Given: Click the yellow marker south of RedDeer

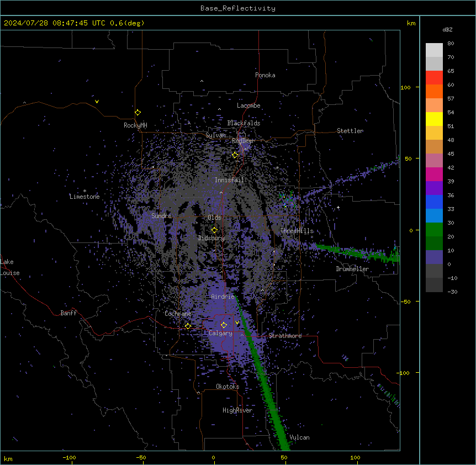Looking at the screenshot, I should pos(235,155).
